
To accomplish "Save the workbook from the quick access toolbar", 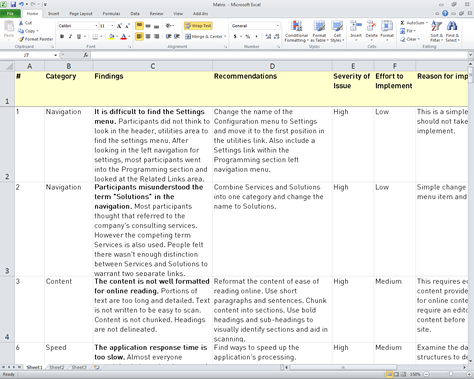I will [x=13, y=4].
